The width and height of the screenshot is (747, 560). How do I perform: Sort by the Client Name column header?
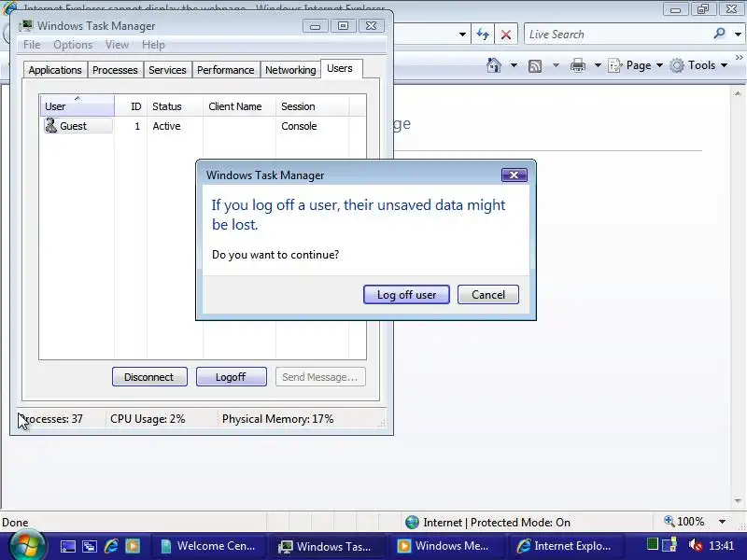coord(240,106)
